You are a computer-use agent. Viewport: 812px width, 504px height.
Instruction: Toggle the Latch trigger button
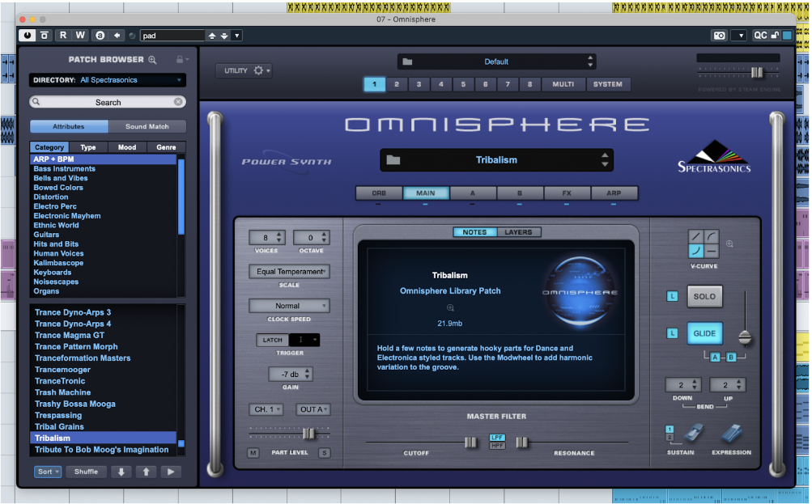273,340
